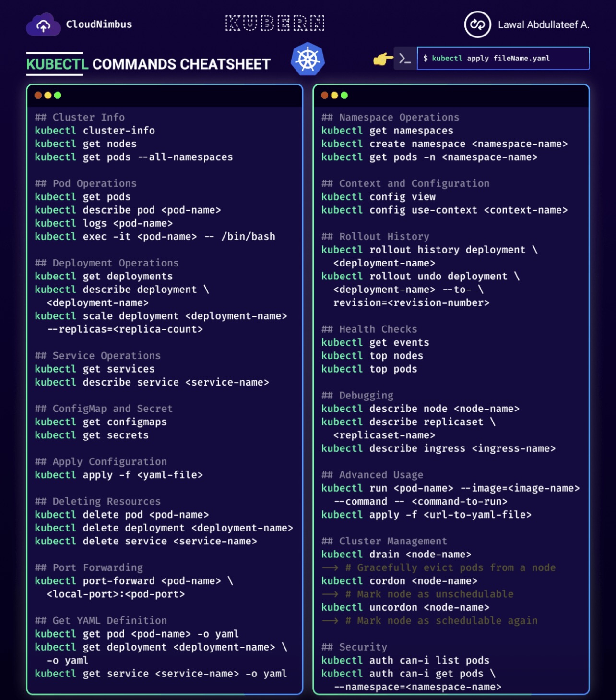Click the '## Deleting Resources' heading
Screen dimensions: 616x700
tap(97, 501)
